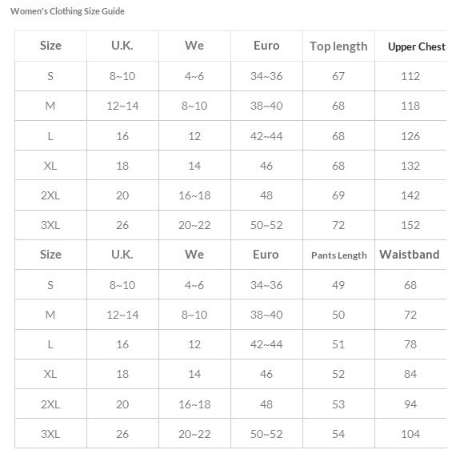The height and width of the screenshot is (454, 476).
Task: Select pants length value 53
Action: [338, 404]
